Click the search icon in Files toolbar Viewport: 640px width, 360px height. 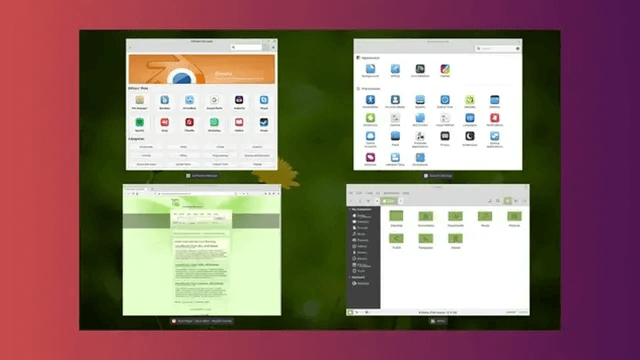pyautogui.click(x=498, y=201)
